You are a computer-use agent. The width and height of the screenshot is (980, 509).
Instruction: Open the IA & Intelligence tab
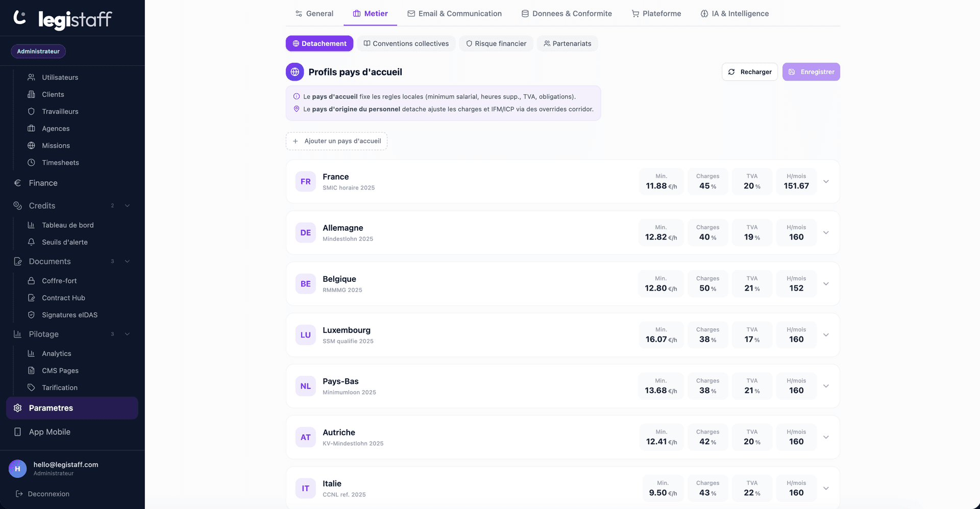[x=734, y=14]
